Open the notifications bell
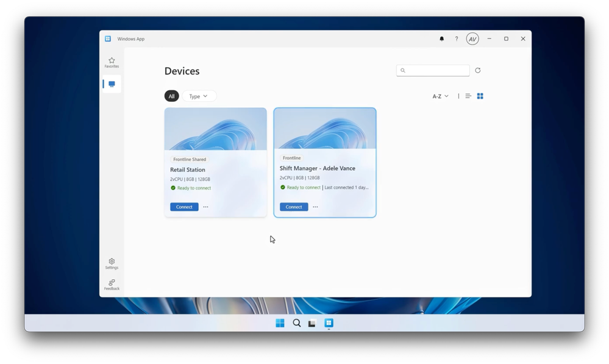 (441, 39)
